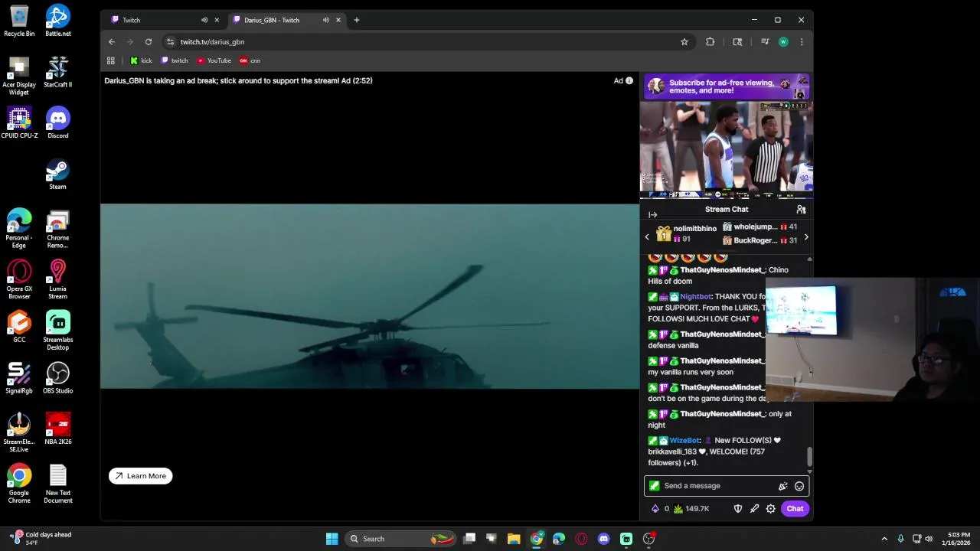Open the Cold days ahead weather widget
Viewport: 980px width, 551px height.
coord(42,539)
